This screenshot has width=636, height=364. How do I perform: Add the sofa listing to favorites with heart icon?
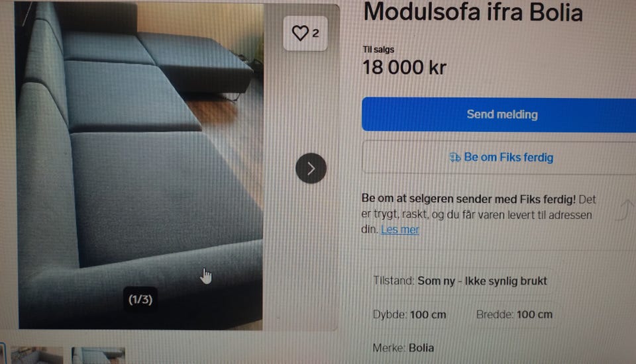tap(301, 33)
